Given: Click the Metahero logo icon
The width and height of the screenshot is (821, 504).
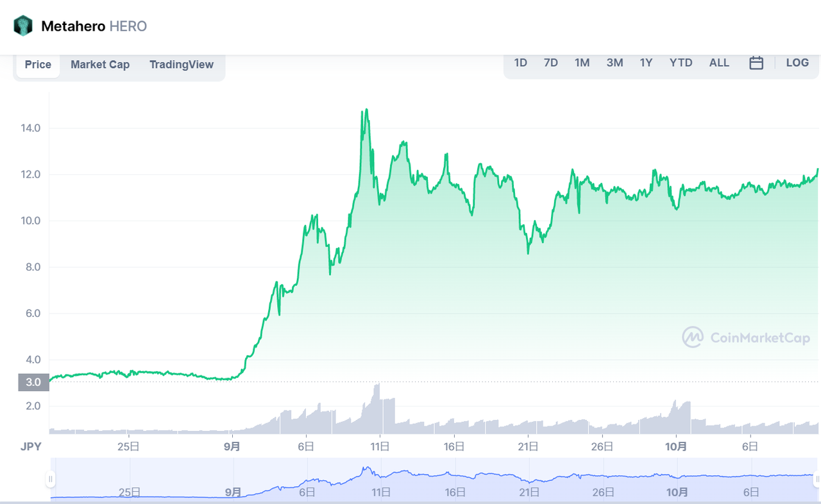Looking at the screenshot, I should (22, 26).
